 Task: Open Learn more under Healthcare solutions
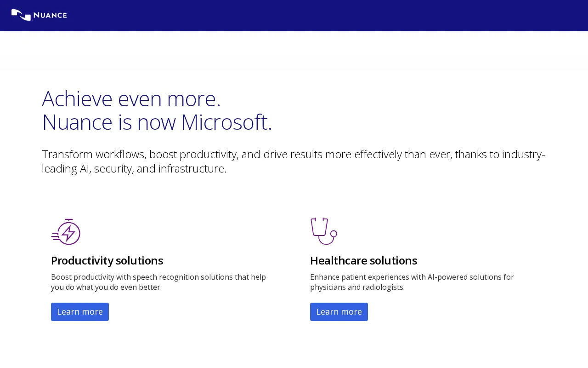coord(339,312)
